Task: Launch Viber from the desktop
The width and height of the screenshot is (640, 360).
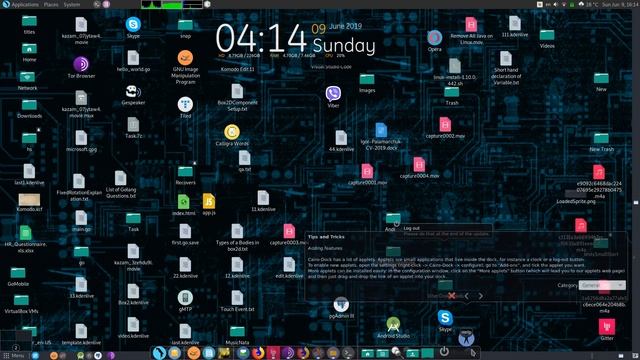Action: [x=333, y=94]
